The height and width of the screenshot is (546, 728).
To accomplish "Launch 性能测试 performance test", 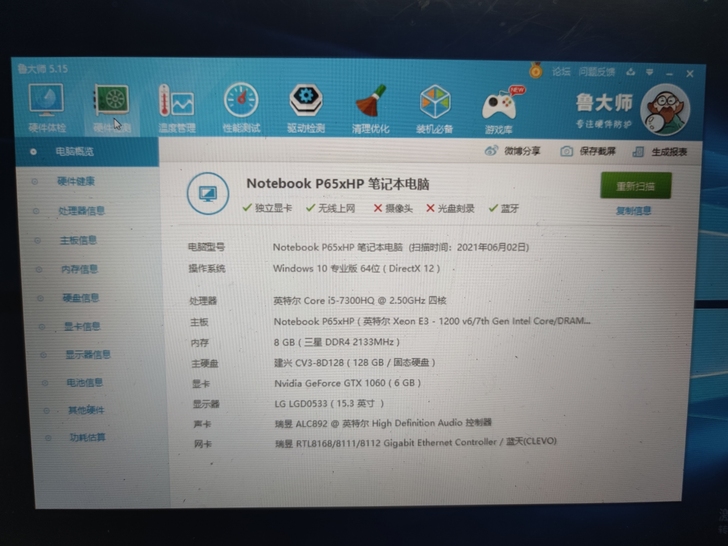I will click(x=241, y=108).
